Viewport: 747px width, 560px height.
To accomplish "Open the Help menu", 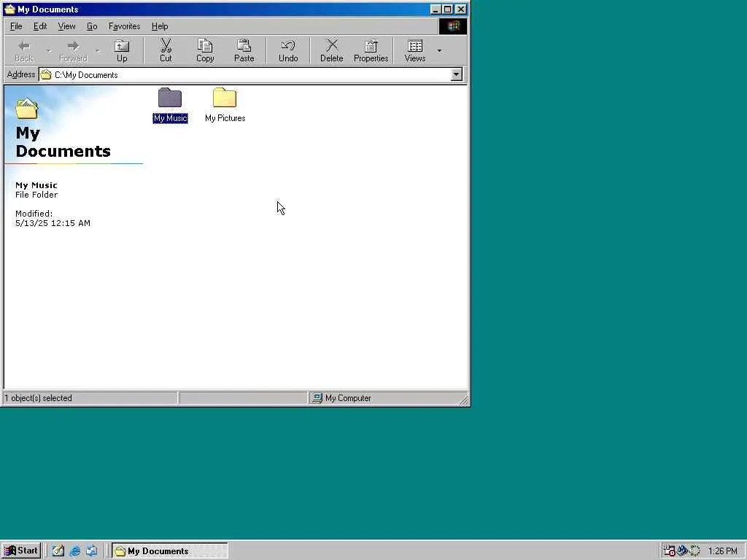I will (x=160, y=26).
